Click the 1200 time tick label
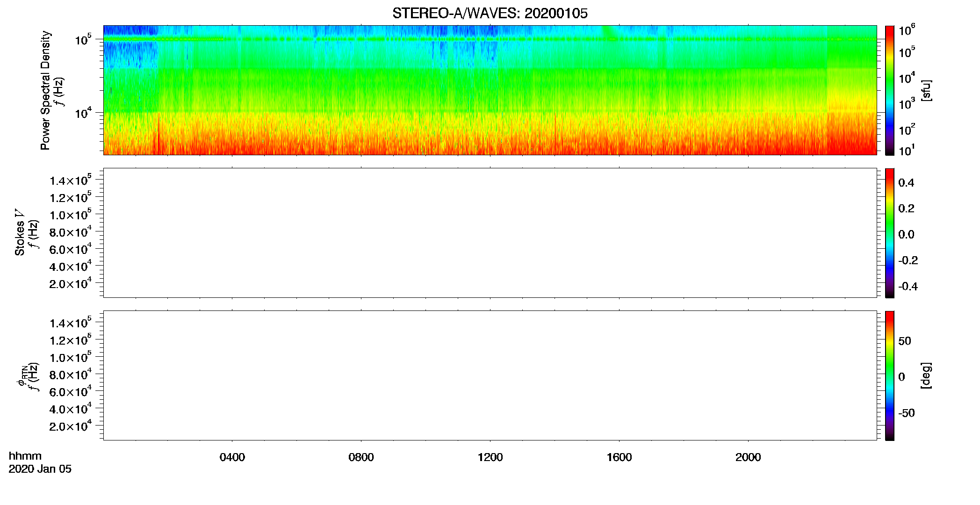Screen dimensions: 980x505 (490, 457)
